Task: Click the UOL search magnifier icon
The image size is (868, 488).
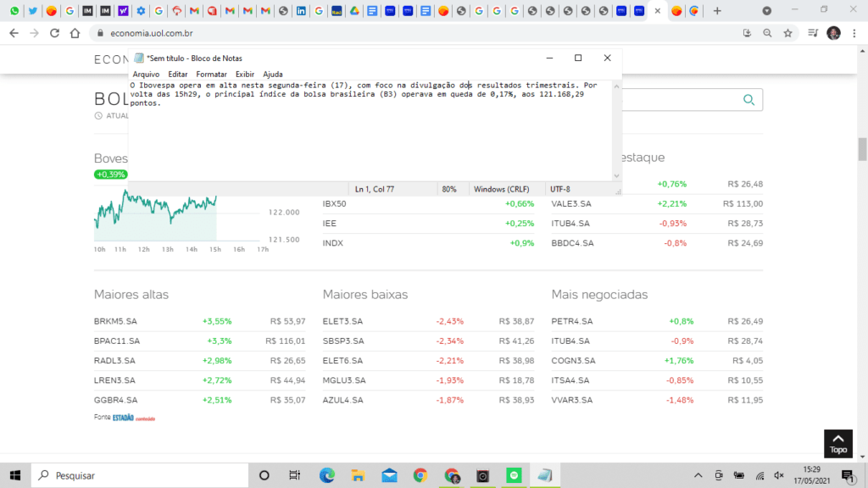Action: (749, 100)
